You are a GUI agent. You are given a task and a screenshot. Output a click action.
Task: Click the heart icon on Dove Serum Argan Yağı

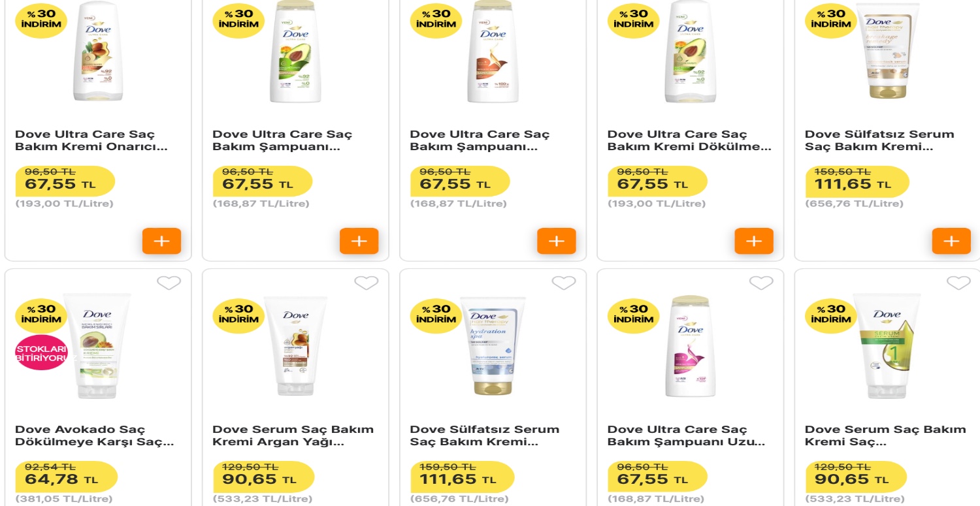tap(367, 283)
